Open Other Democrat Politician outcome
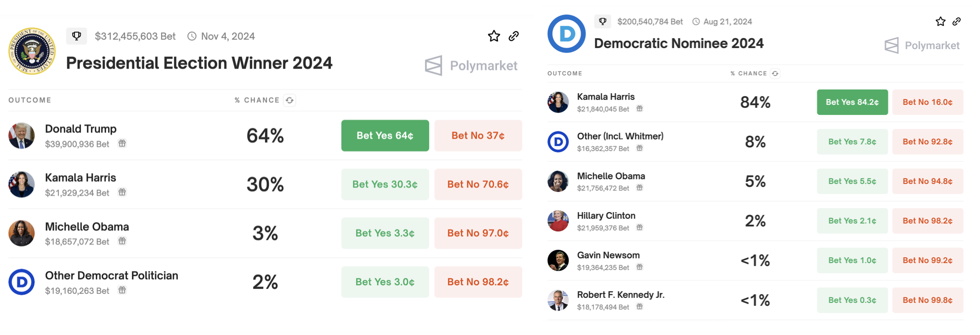The image size is (980, 335). click(x=111, y=276)
